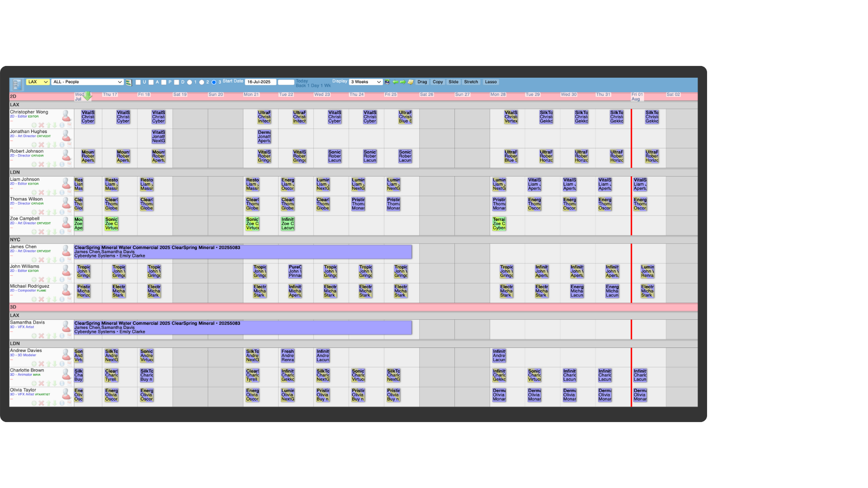Enable the U checkbox
The height and width of the screenshot is (488, 868).
[x=138, y=82]
